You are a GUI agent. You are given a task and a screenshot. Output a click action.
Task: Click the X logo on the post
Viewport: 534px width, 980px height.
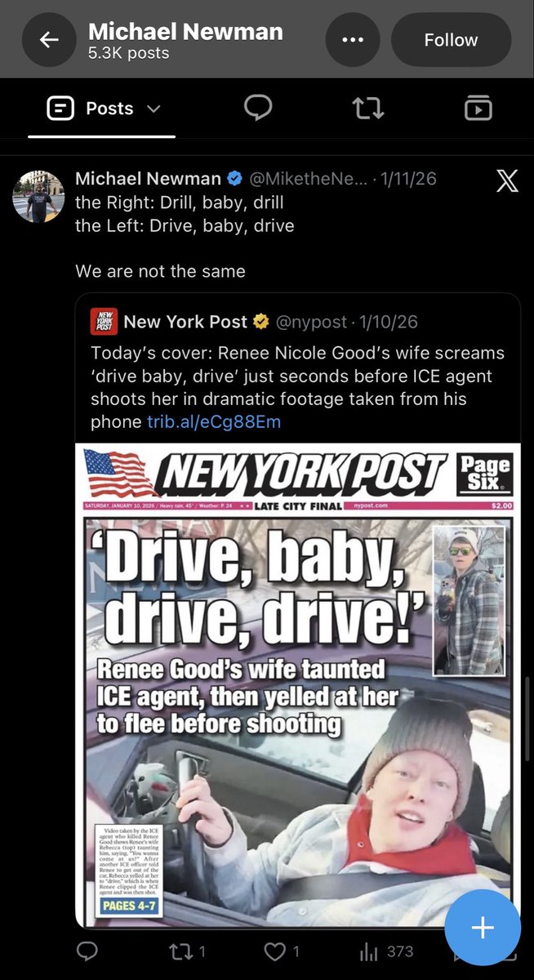[x=507, y=180]
